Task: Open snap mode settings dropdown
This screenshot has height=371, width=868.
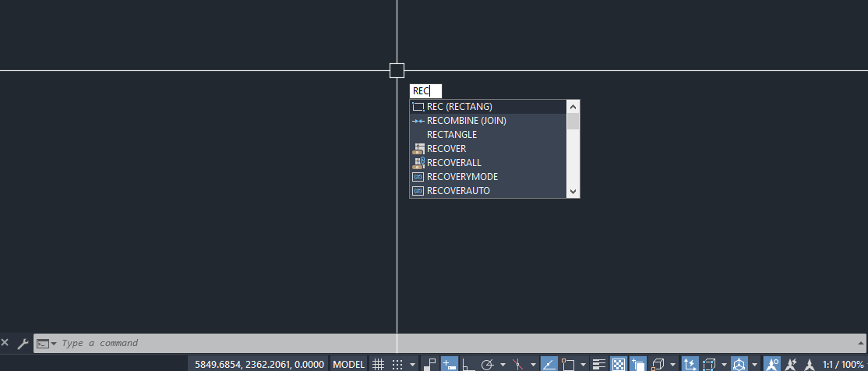Action: (x=412, y=365)
